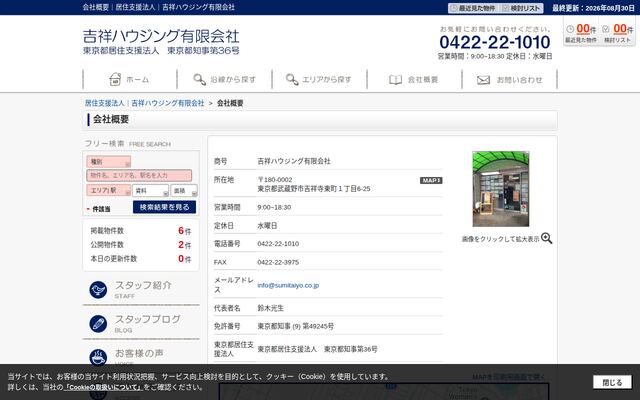This screenshot has width=640, height=400.
Task: Open the エリア|駅 dropdown
Action: pyautogui.click(x=109, y=191)
